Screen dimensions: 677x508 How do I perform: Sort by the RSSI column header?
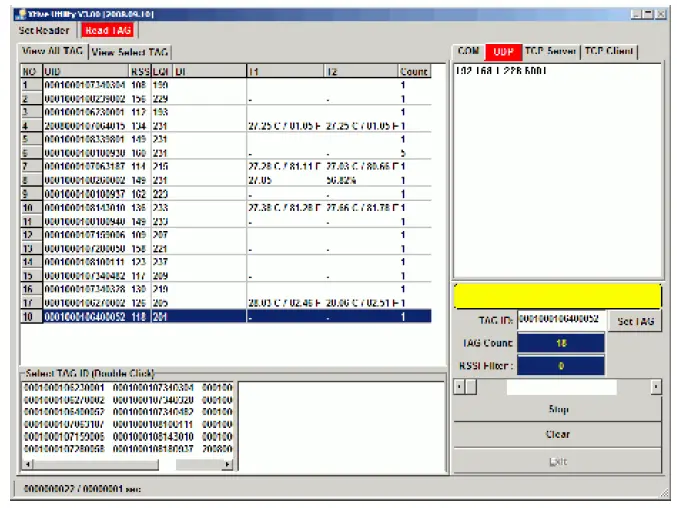pos(140,71)
